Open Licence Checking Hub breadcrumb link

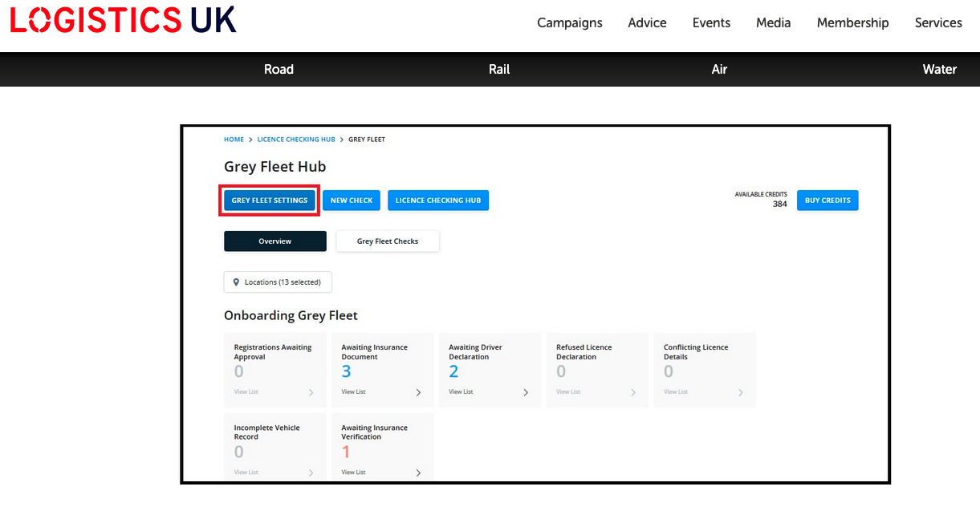click(296, 140)
